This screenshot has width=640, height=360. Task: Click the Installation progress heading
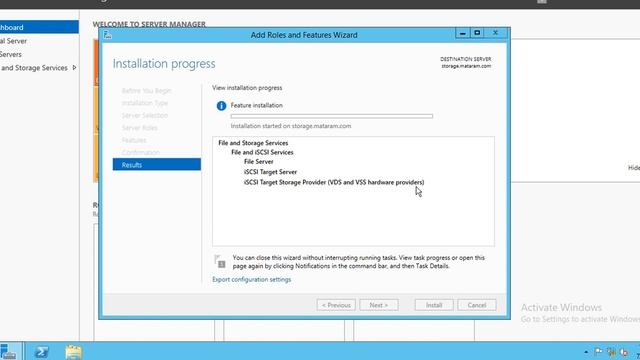click(164, 64)
